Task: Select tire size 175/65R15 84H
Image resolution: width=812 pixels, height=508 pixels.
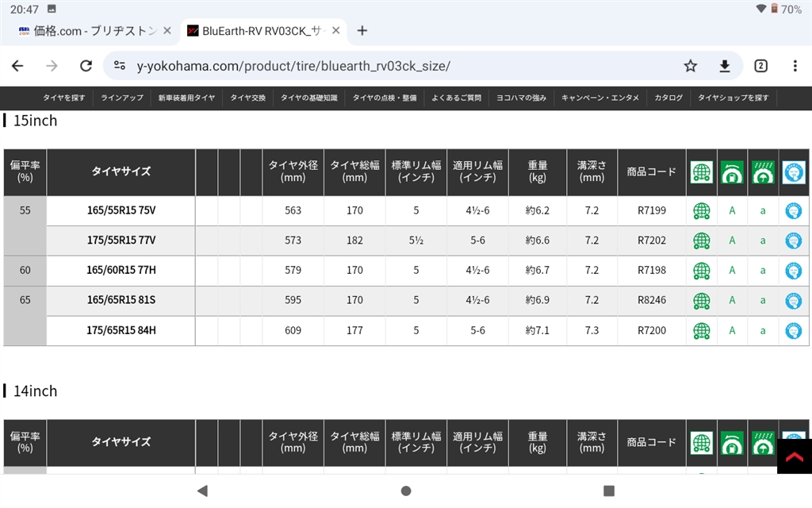Action: (x=121, y=330)
